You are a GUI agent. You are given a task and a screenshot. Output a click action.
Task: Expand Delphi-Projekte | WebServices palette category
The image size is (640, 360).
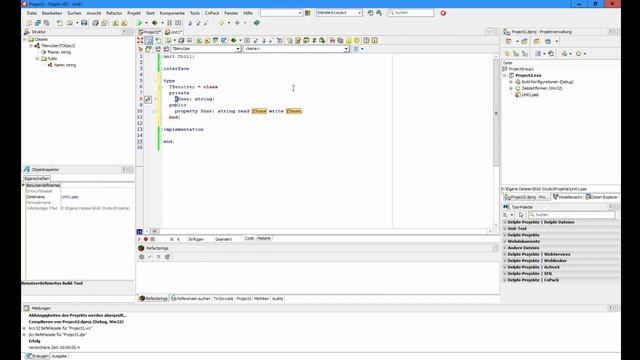pos(505,254)
